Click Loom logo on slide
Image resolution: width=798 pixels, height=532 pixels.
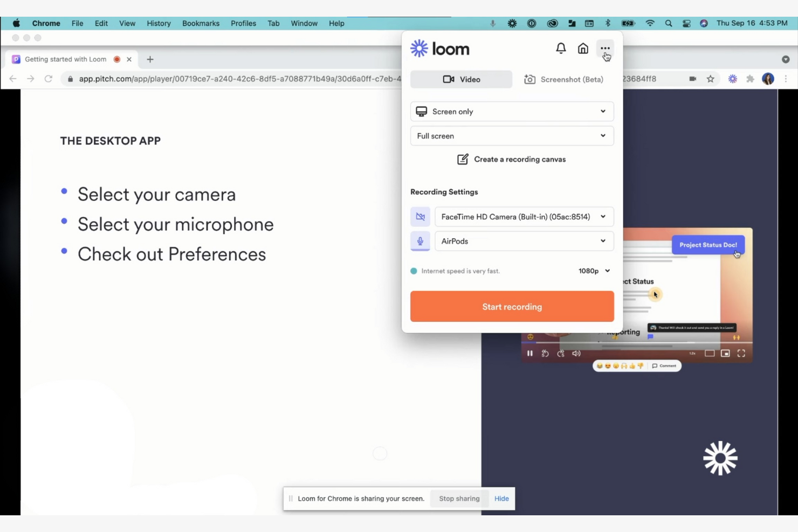(x=720, y=458)
